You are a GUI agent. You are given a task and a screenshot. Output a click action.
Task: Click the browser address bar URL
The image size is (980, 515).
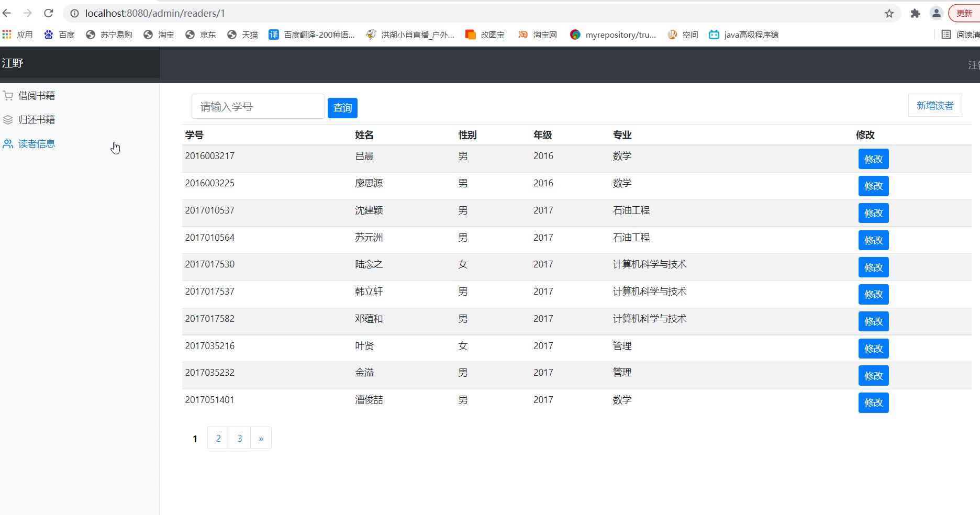pyautogui.click(x=155, y=13)
